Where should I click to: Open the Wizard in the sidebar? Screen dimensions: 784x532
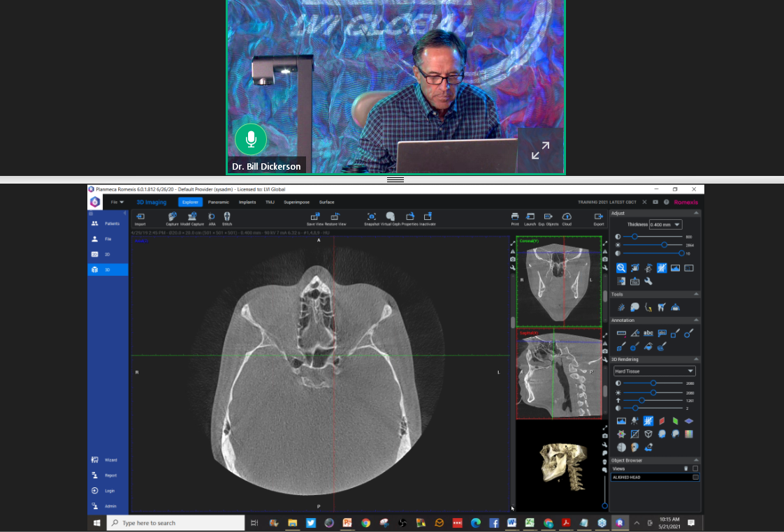pos(108,460)
